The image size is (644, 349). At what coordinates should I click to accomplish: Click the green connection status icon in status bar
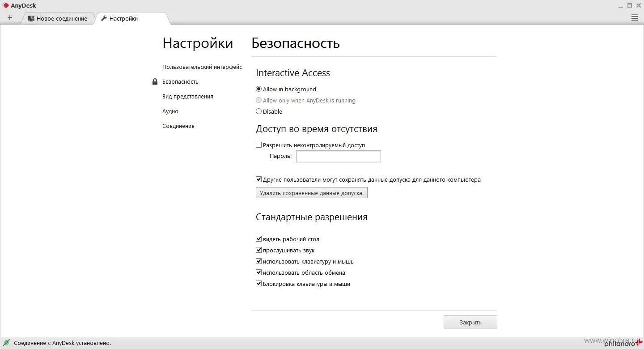coord(6,343)
